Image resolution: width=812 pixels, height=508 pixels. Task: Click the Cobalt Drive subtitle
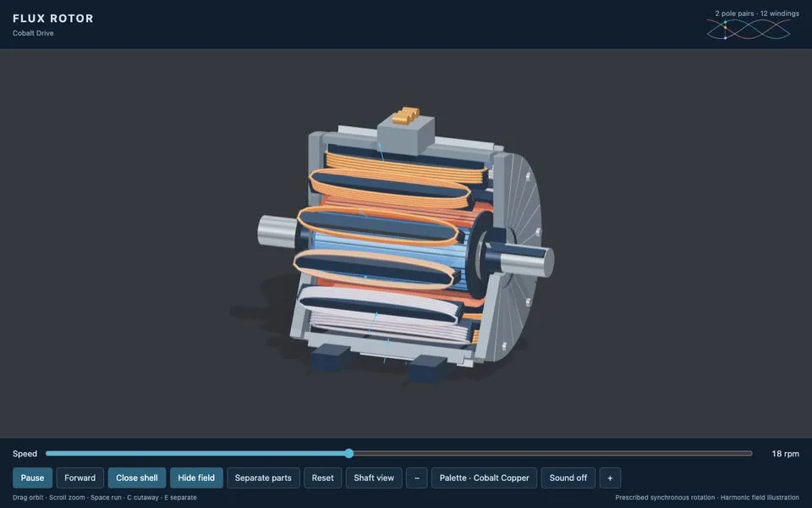(33, 33)
